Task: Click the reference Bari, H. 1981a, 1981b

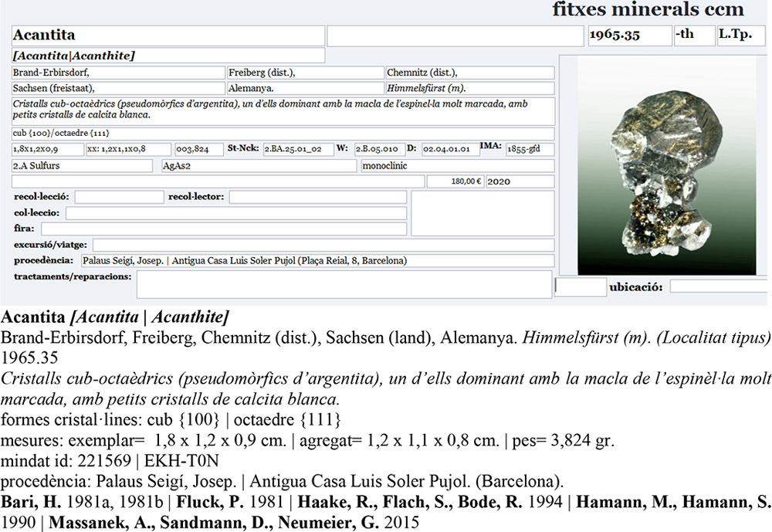Action: click(82, 502)
